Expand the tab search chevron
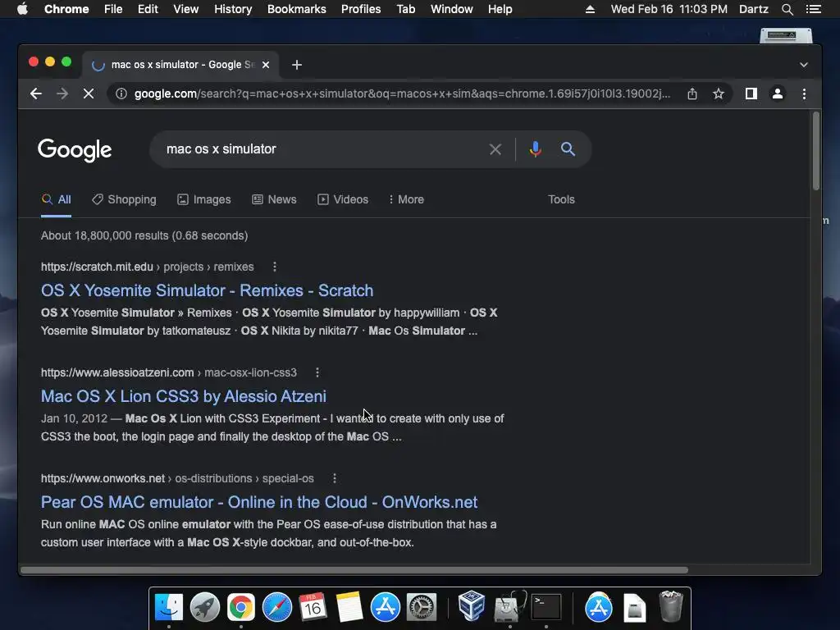This screenshot has width=840, height=630. (804, 65)
